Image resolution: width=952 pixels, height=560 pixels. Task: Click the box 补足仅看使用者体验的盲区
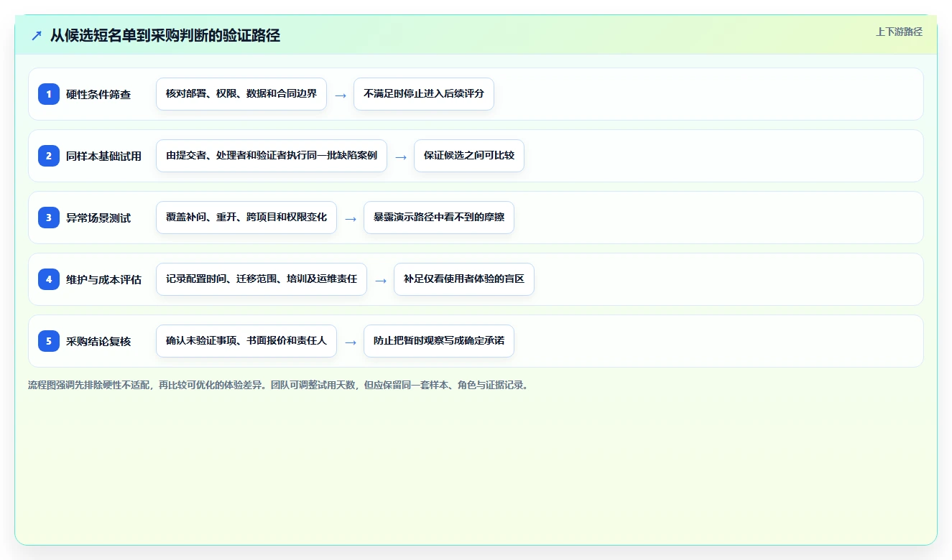point(464,279)
